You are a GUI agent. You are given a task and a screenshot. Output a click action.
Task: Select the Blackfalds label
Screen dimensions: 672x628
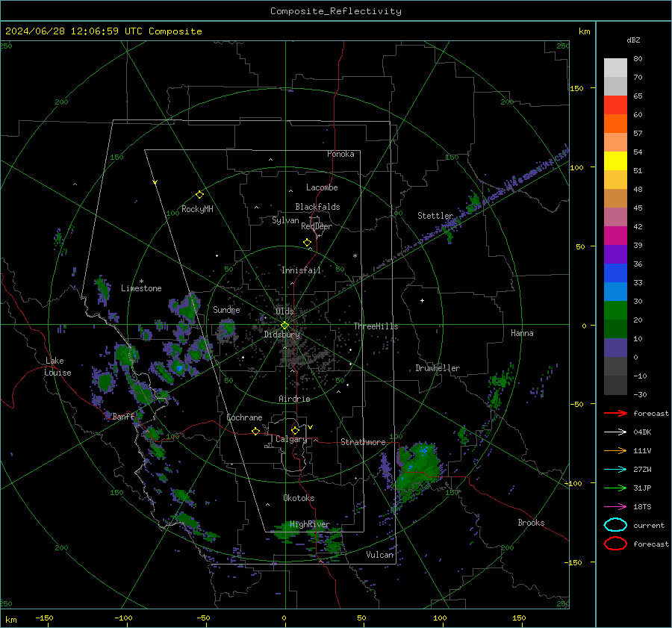coord(317,207)
